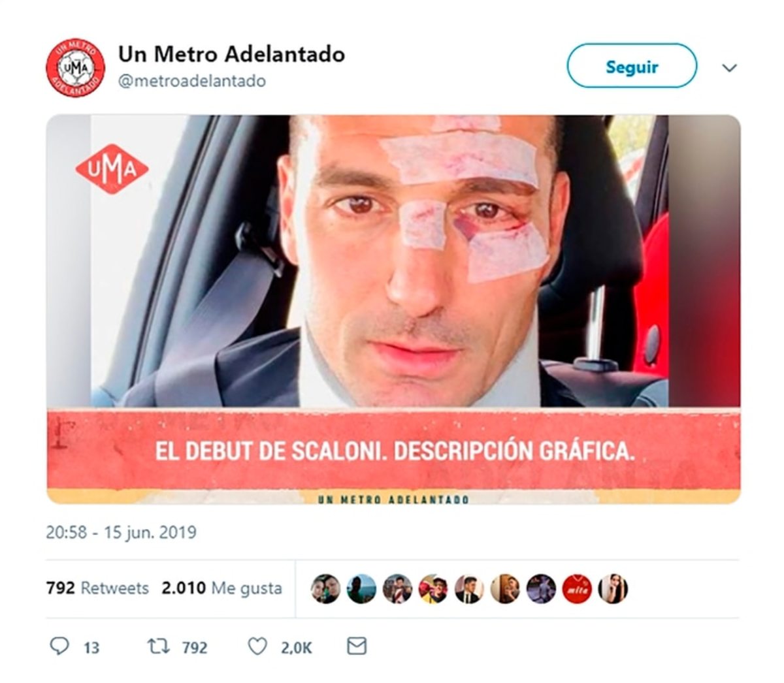Open the 792 Retweets list
The height and width of the screenshot is (683, 784).
point(97,588)
